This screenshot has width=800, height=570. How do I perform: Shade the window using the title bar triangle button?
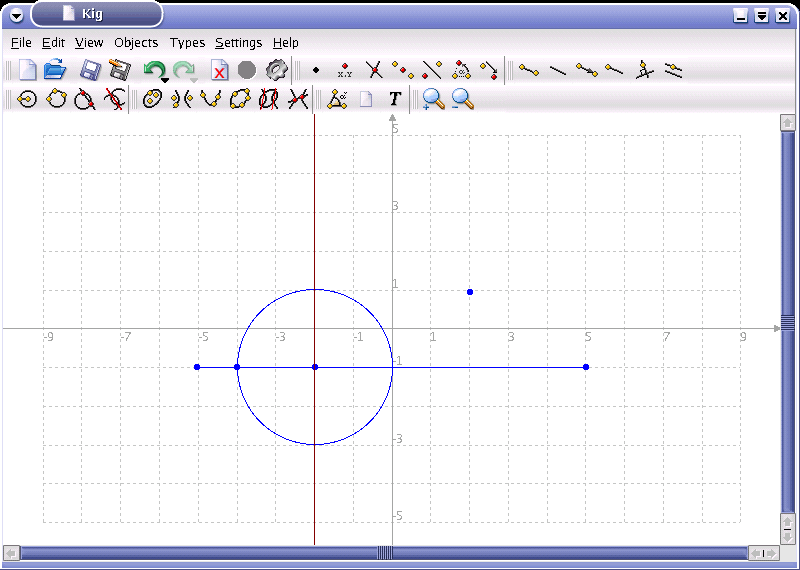tap(761, 16)
